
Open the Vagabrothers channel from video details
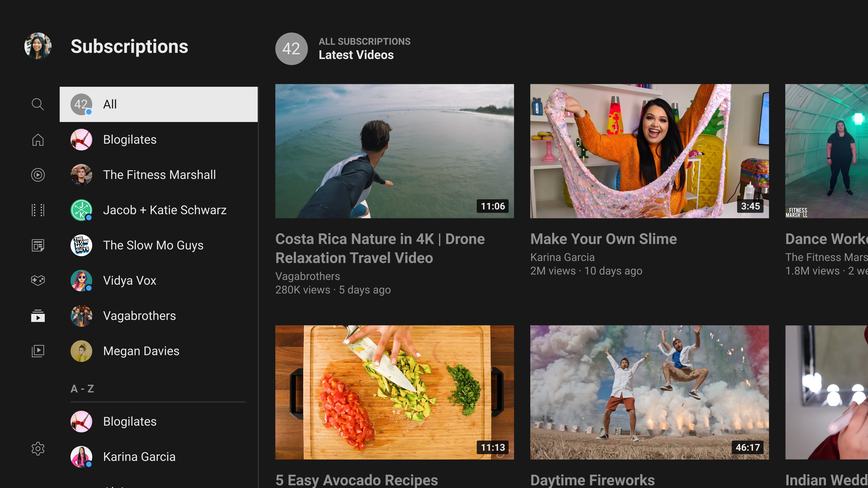pos(308,276)
